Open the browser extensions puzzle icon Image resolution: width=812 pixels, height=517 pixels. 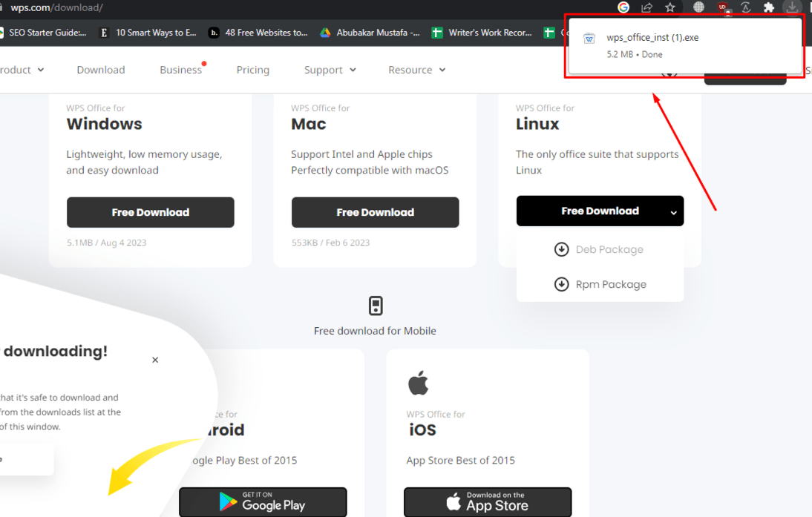point(768,8)
